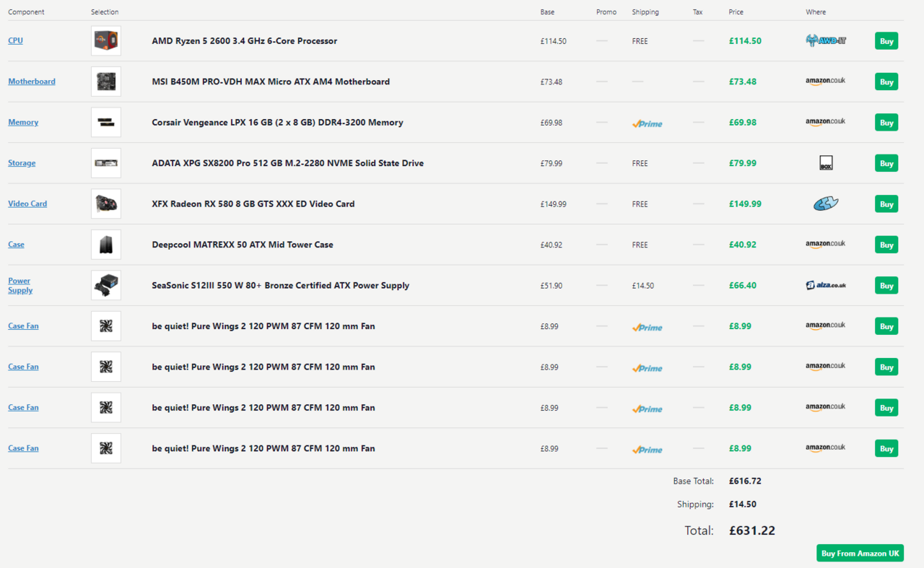924x568 pixels.
Task: Click the Base Total value £616.72
Action: click(745, 481)
